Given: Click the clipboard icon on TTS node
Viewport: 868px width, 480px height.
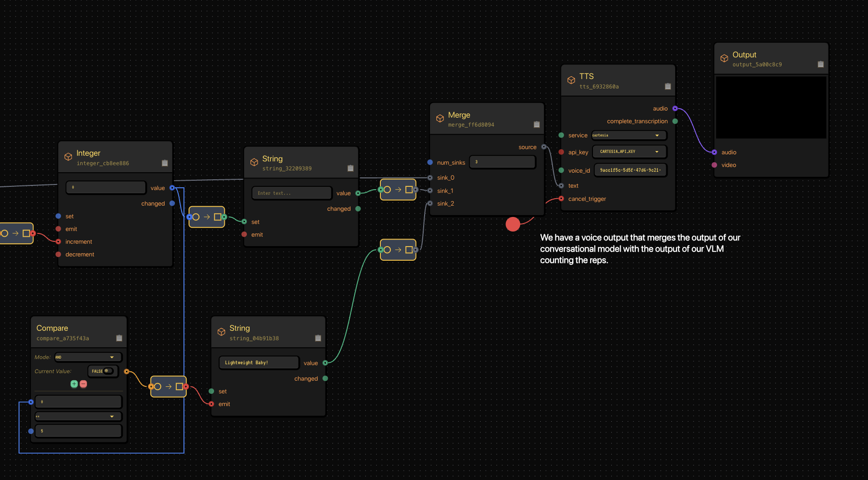Looking at the screenshot, I should (668, 86).
